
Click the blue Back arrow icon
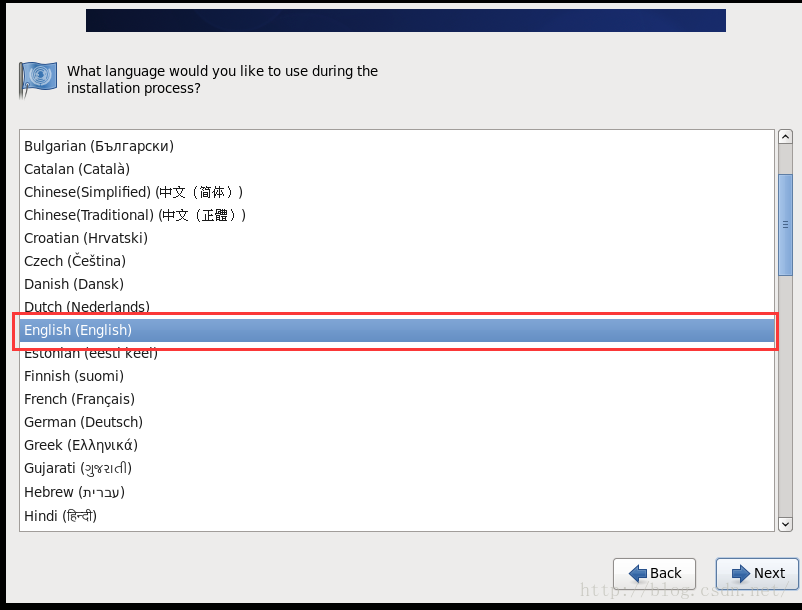[x=637, y=574]
